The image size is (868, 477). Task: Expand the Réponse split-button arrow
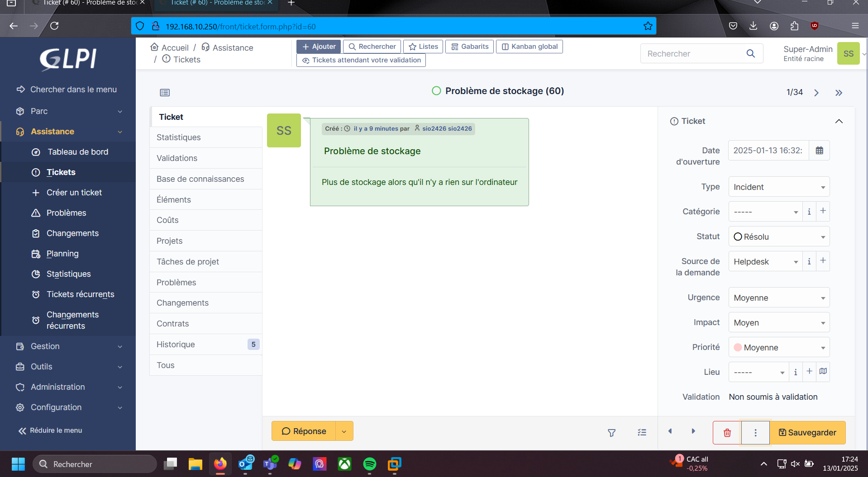tap(344, 431)
